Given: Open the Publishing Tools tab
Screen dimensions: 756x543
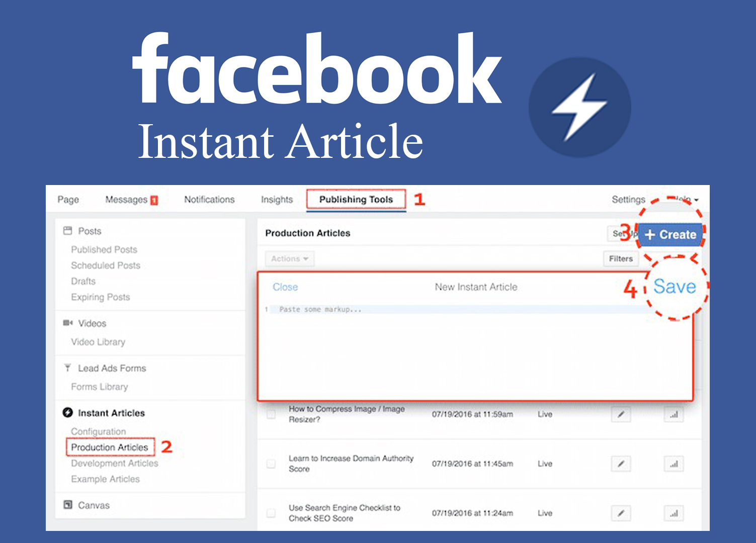Looking at the screenshot, I should [x=356, y=200].
